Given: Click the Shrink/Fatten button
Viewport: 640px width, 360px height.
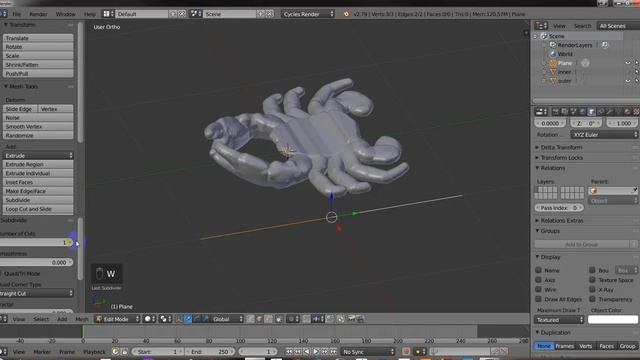Looking at the screenshot, I should [38, 64].
